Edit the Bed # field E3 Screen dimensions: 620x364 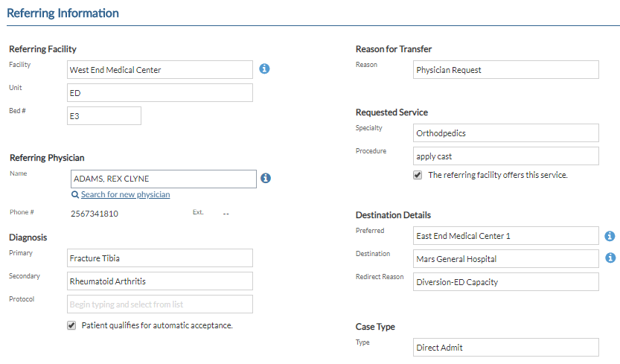coord(104,115)
